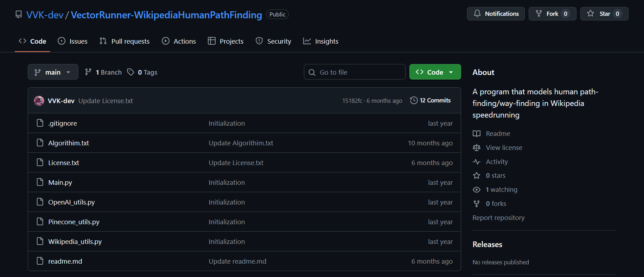This screenshot has height=277, width=644.
Task: Open the .gitignore file
Action: coord(63,123)
